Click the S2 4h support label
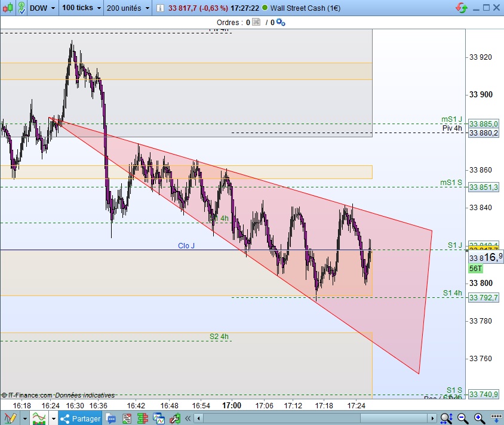 coord(219,336)
